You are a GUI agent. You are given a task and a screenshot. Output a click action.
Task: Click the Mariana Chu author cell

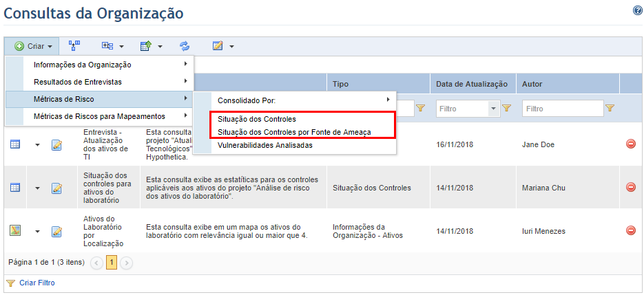(x=544, y=188)
